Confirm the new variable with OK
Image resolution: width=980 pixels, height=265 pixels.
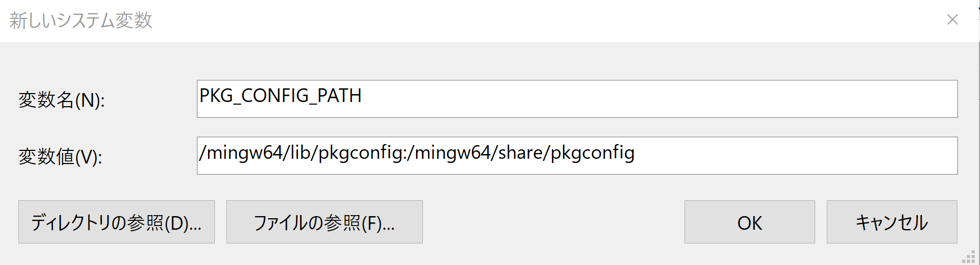click(x=749, y=222)
